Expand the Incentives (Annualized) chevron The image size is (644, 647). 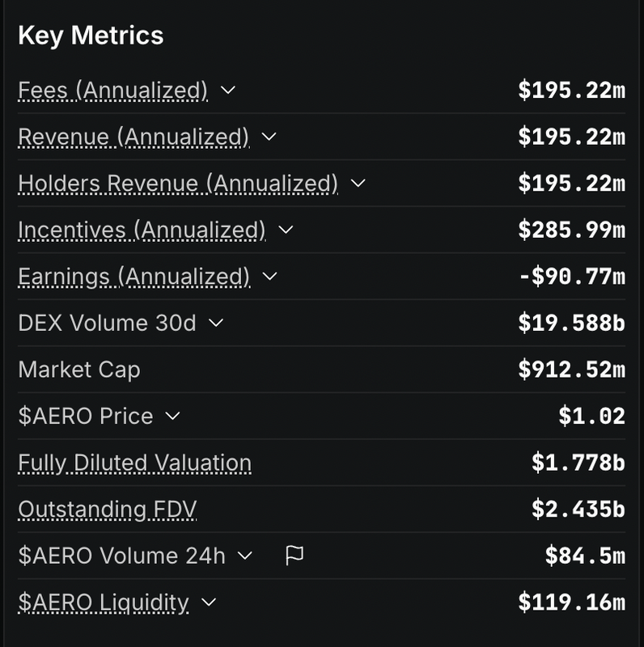[x=286, y=230]
